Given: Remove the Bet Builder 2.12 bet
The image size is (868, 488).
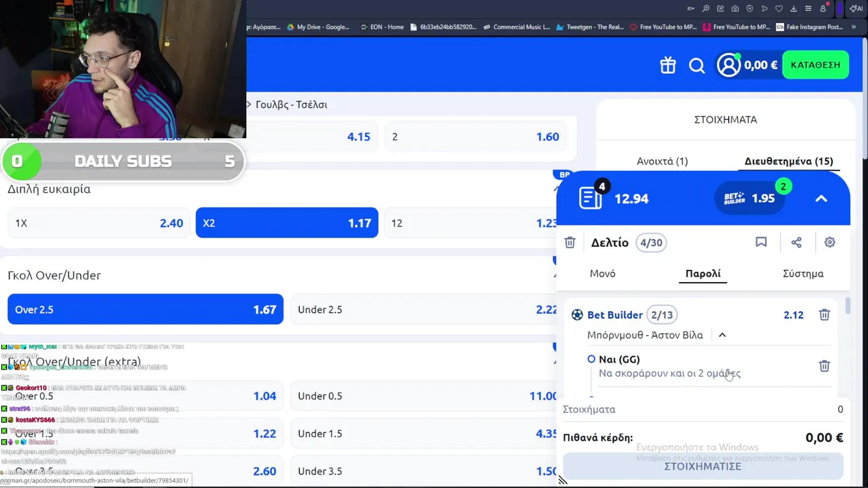Looking at the screenshot, I should 824,314.
